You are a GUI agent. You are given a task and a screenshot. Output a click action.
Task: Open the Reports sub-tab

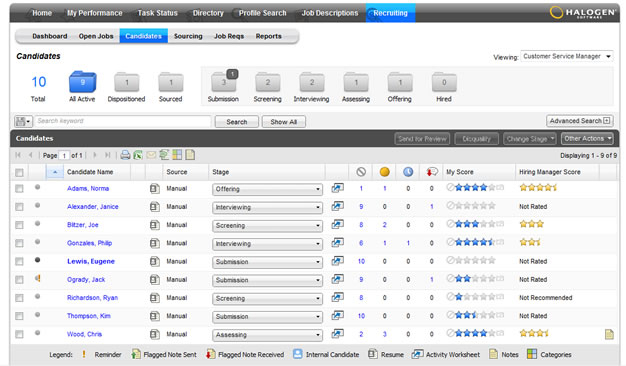coord(269,36)
